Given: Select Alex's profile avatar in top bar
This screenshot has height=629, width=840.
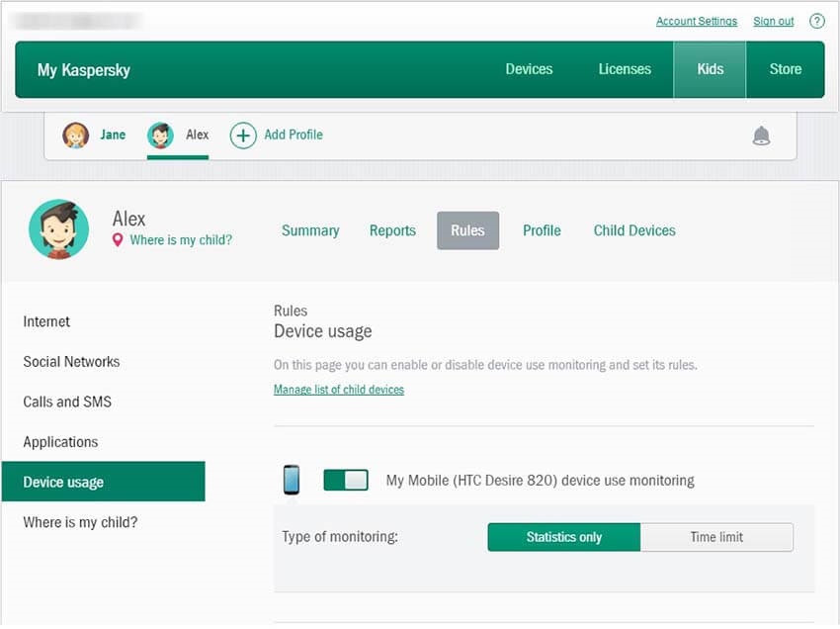Looking at the screenshot, I should point(158,135).
